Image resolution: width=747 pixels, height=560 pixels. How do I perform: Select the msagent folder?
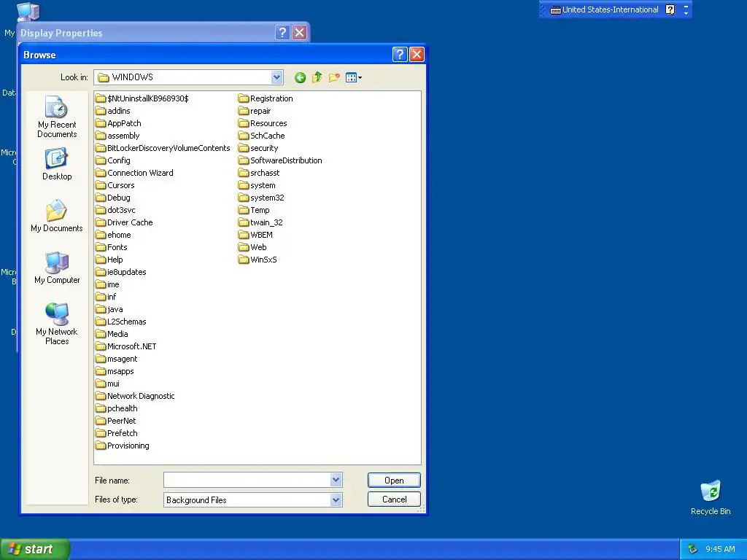point(116,359)
